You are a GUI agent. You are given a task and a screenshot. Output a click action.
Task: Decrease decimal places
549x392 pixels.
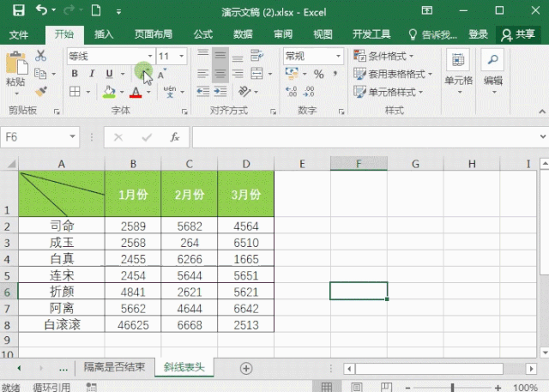pos(309,92)
